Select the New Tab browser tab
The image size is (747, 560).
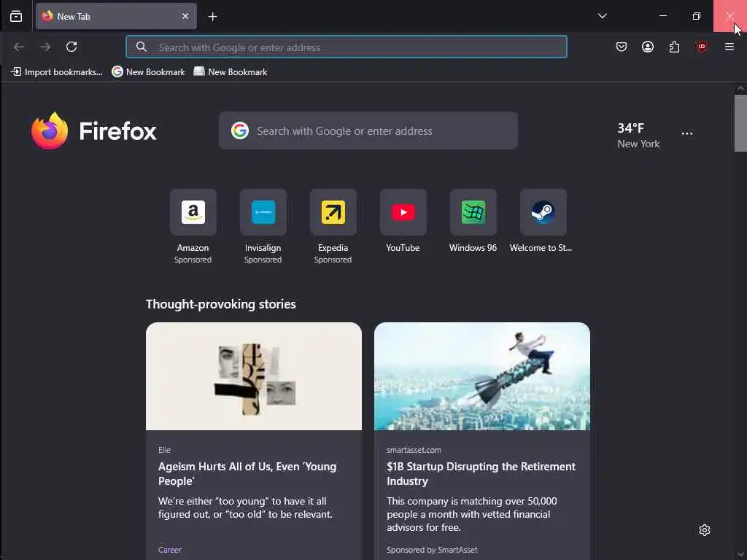pyautogui.click(x=116, y=16)
